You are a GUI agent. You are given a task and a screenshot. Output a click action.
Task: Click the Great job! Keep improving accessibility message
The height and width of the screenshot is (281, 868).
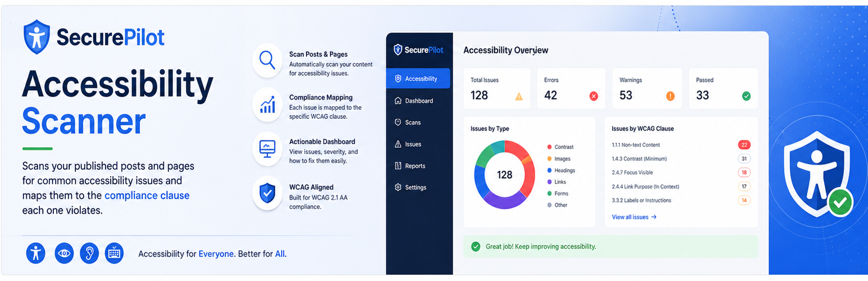pos(541,246)
